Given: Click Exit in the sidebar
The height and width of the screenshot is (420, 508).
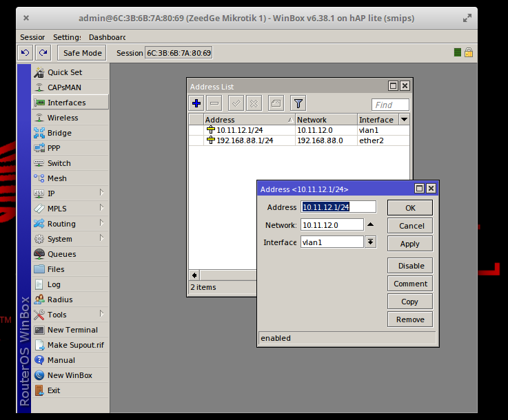Looking at the screenshot, I should tap(70, 390).
